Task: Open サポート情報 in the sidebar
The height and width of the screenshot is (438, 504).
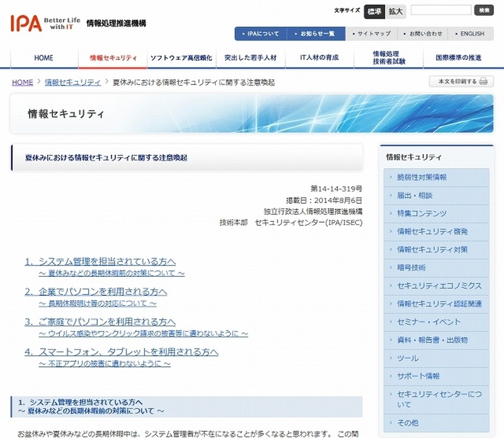Action: coord(418,376)
